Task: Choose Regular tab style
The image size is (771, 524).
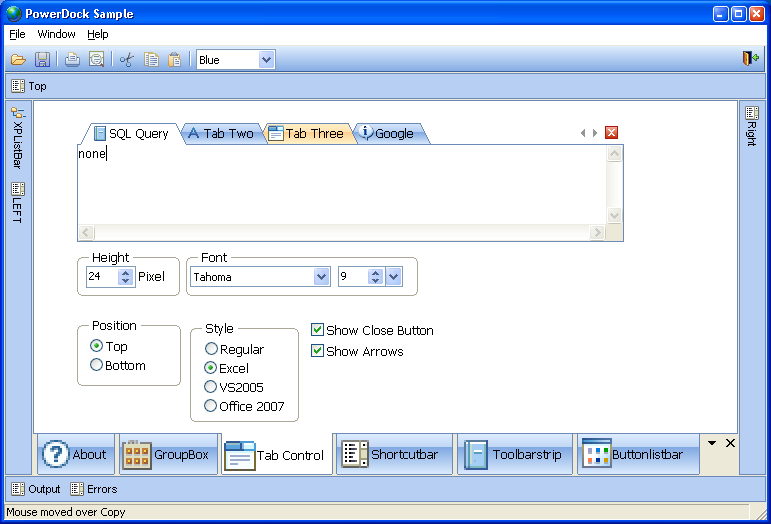Action: (211, 349)
